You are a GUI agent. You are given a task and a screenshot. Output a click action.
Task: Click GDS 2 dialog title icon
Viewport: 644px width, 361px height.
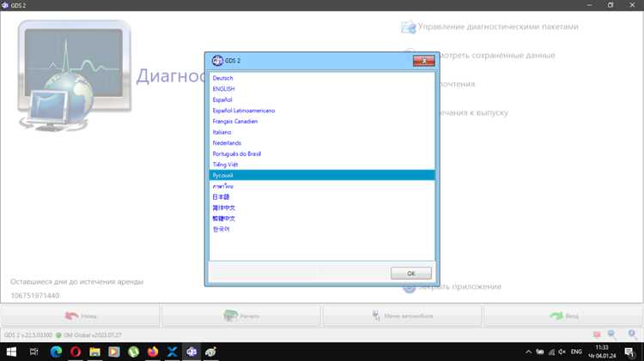click(x=217, y=60)
